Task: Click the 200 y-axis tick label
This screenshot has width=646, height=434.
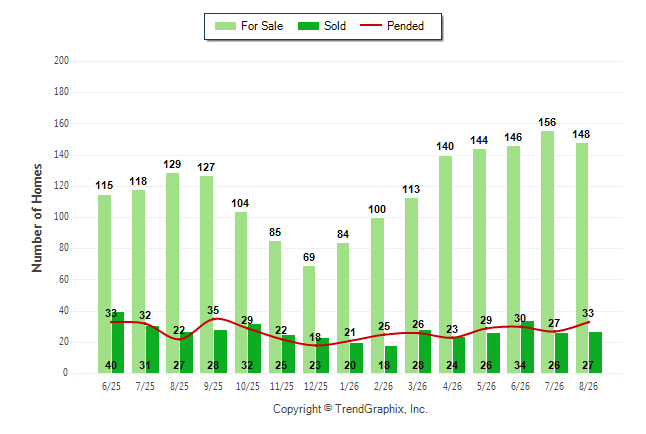Action: click(x=61, y=61)
